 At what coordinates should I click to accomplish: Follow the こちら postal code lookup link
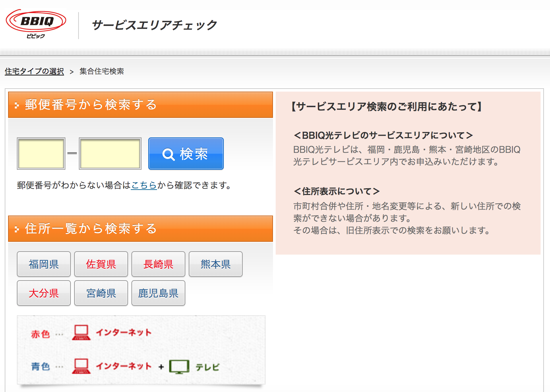pyautogui.click(x=144, y=185)
